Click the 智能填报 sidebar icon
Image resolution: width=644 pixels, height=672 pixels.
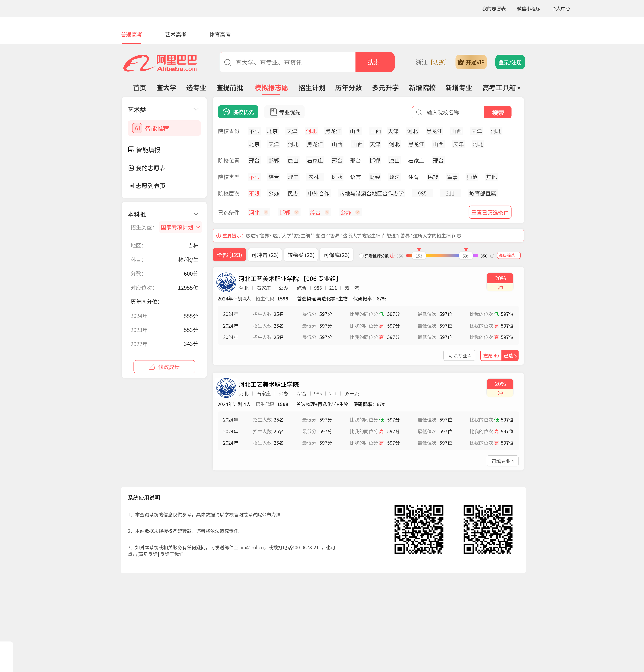131,150
